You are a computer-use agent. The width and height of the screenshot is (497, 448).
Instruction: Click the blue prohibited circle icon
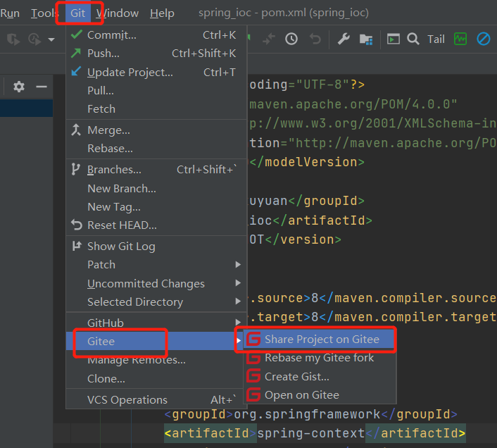click(484, 39)
